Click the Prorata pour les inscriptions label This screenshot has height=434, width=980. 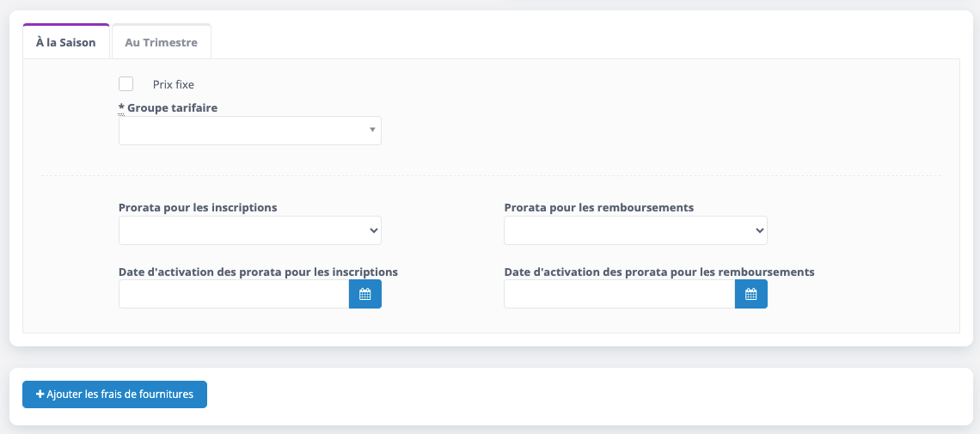(x=198, y=207)
